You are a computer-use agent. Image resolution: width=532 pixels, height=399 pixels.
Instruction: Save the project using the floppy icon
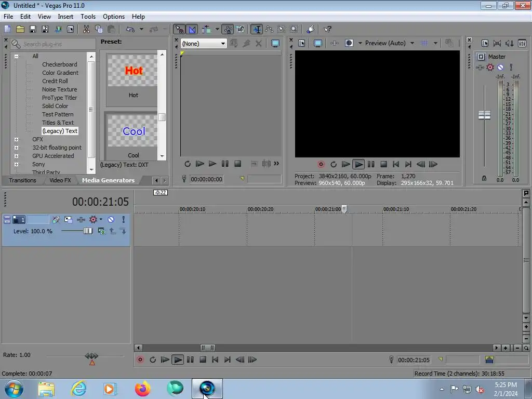coord(33,29)
